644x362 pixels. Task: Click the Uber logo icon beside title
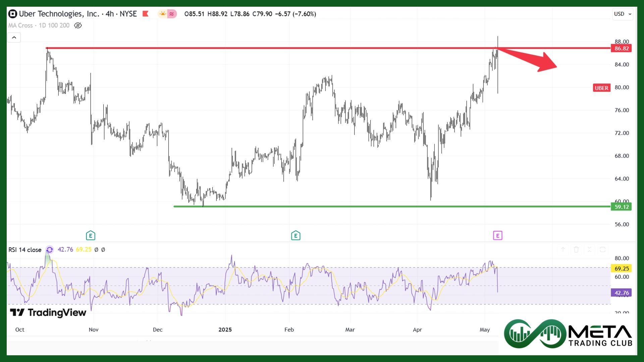[12, 14]
